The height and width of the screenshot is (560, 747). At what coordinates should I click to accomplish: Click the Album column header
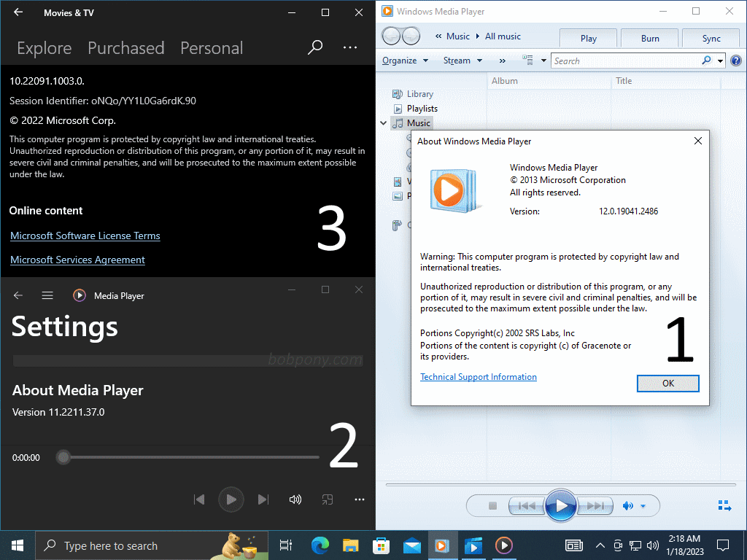point(549,81)
